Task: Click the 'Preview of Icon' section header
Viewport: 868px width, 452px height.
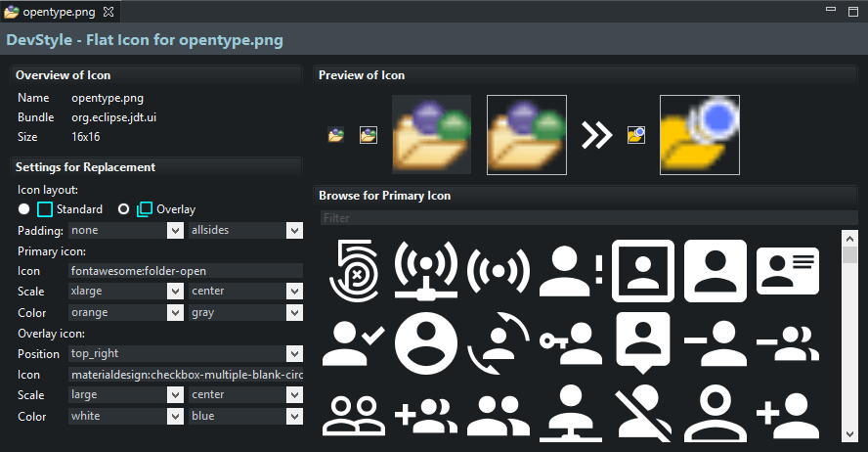Action: 362,75
